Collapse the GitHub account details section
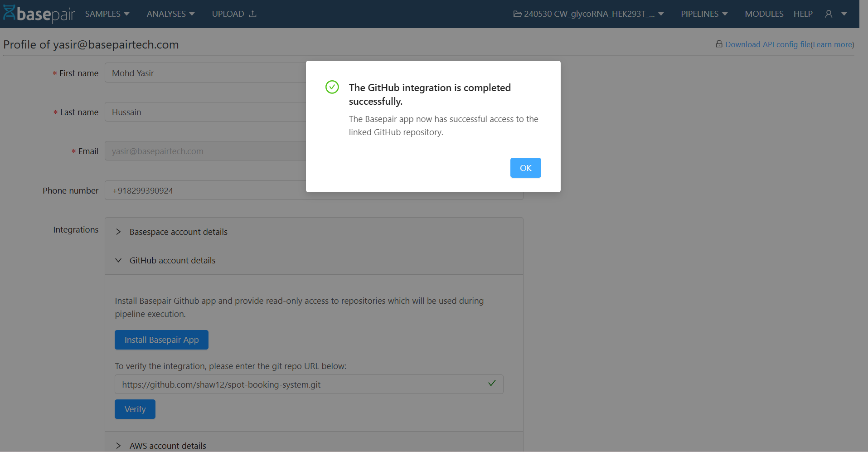868x452 pixels. point(172,260)
